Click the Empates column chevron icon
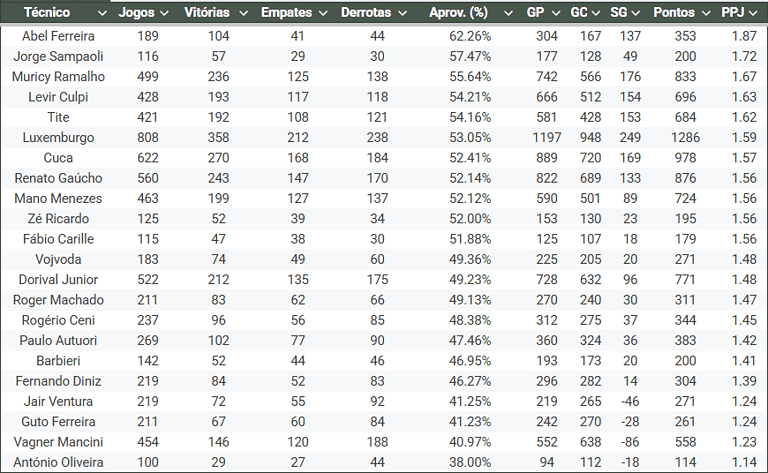 coord(320,13)
